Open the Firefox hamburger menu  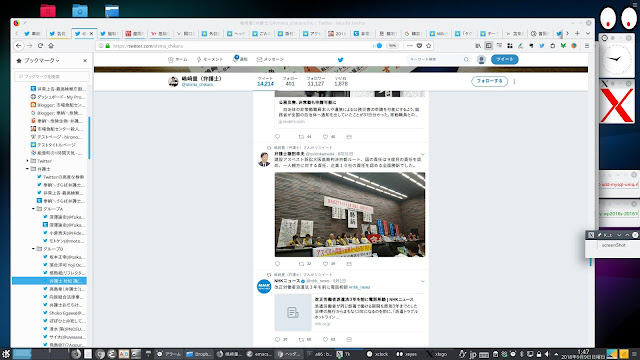point(587,46)
